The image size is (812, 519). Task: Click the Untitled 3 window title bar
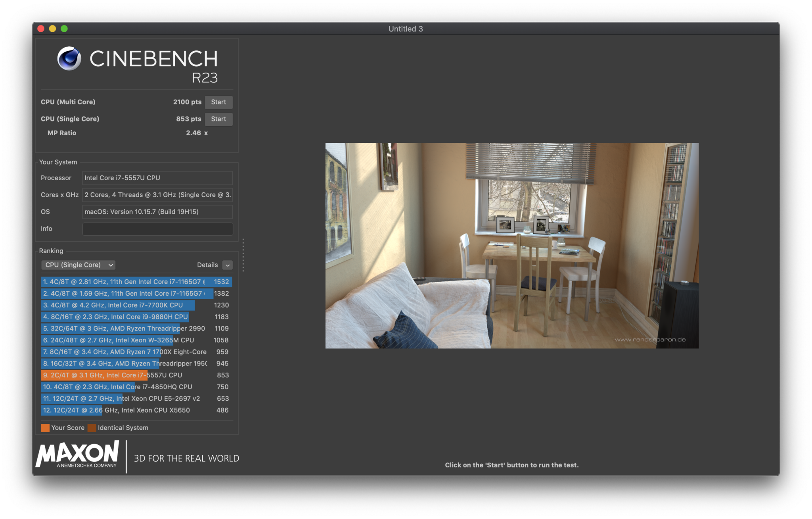click(406, 29)
